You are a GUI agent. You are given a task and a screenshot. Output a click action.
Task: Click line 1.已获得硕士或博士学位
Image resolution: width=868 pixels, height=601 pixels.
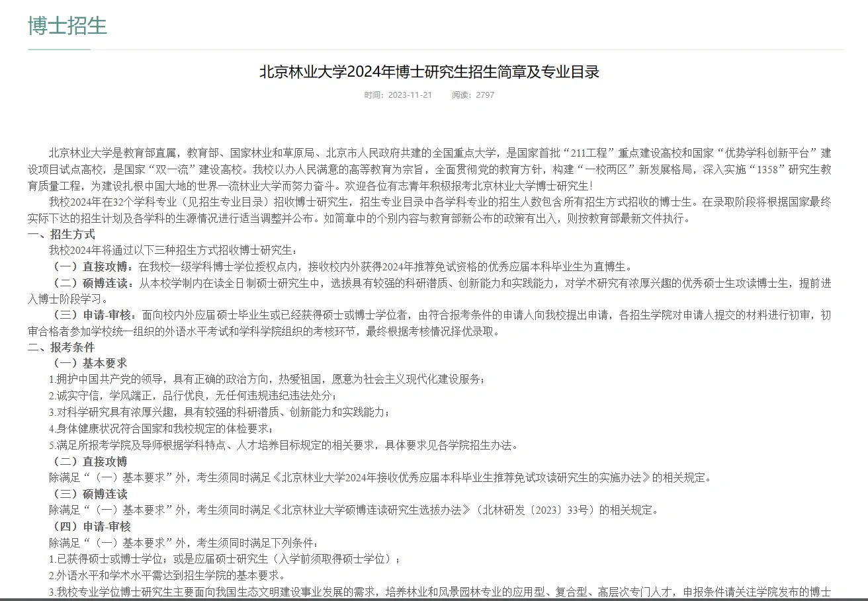tap(225, 559)
